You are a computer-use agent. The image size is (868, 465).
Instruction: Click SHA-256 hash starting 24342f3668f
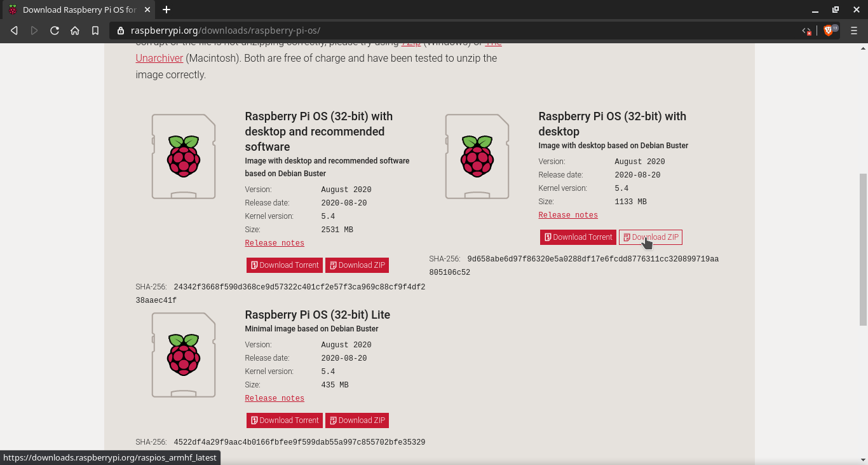[x=280, y=294]
